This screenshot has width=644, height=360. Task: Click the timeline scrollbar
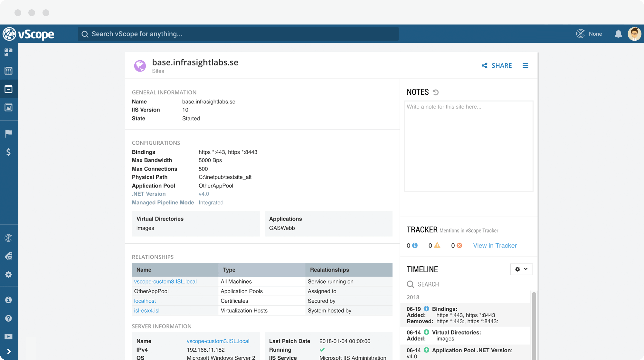534,326
